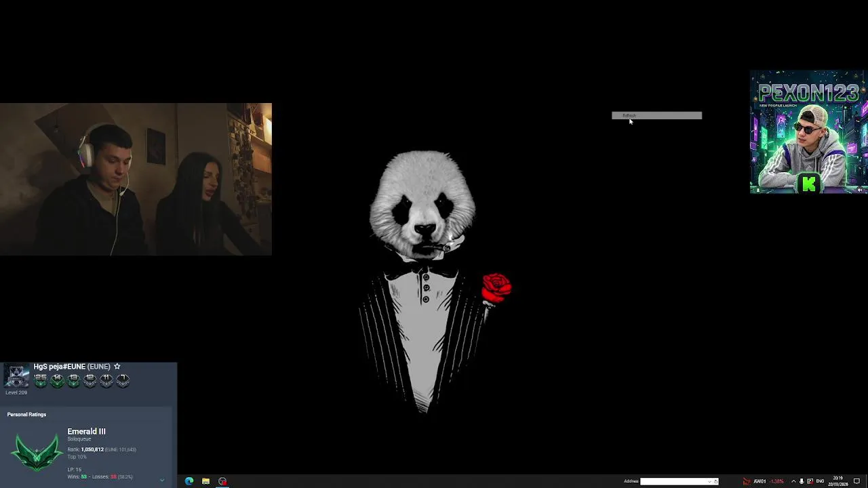868x488 pixels.
Task: Open the red stock ticker AW01 widget
Action: coord(764,481)
